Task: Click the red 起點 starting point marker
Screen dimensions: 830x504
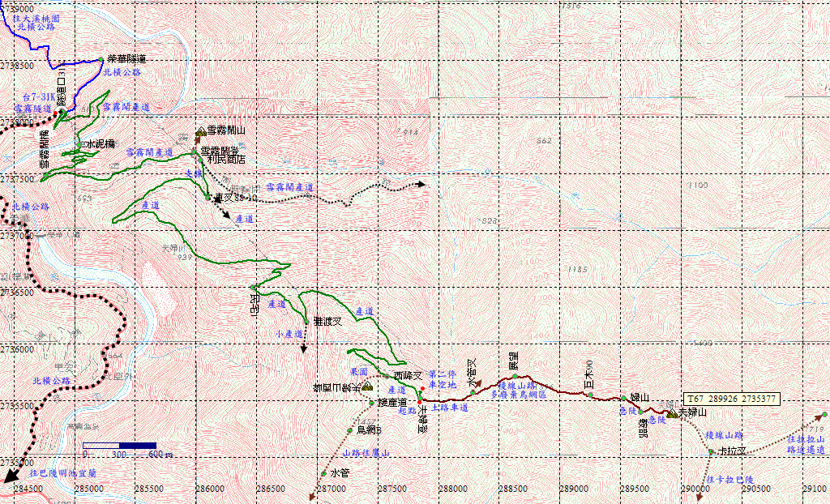Action: pos(419,403)
